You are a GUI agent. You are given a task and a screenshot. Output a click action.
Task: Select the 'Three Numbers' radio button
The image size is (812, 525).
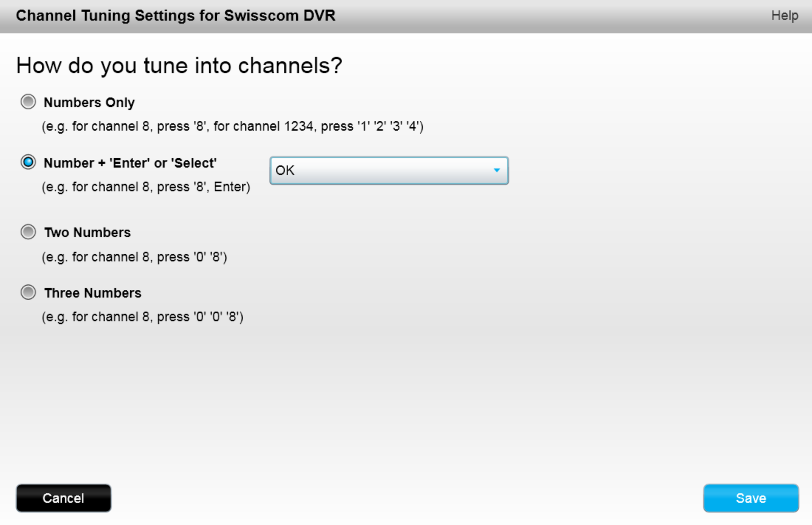click(29, 293)
